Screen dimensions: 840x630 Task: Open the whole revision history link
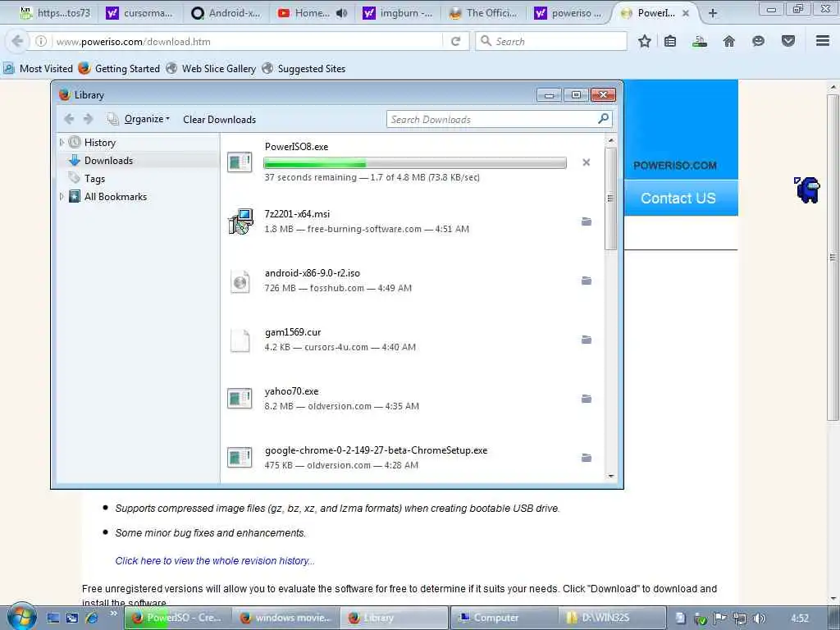click(215, 561)
